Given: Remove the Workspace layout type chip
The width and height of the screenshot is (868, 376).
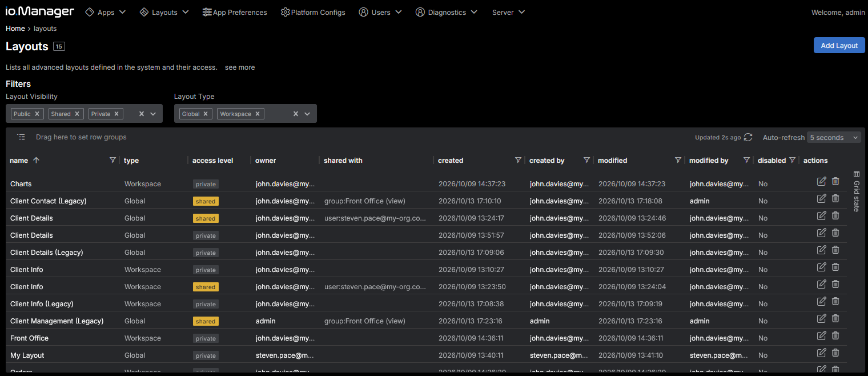Looking at the screenshot, I should pyautogui.click(x=258, y=114).
